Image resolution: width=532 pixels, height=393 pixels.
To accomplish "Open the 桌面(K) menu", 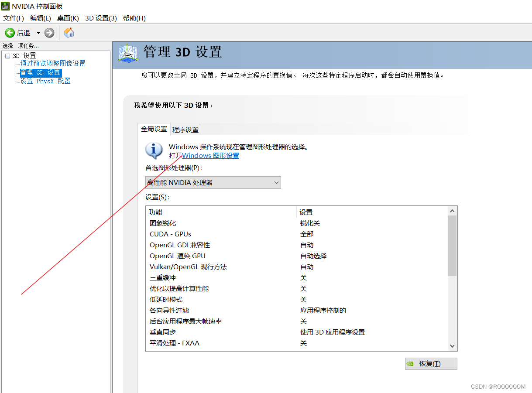I will coord(68,18).
